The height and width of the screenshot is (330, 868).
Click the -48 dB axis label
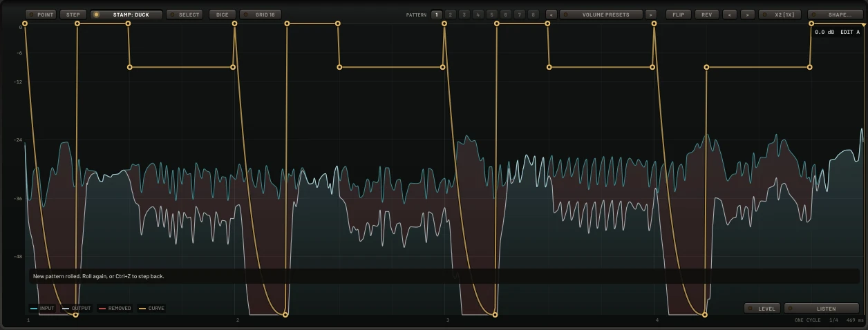[19, 257]
